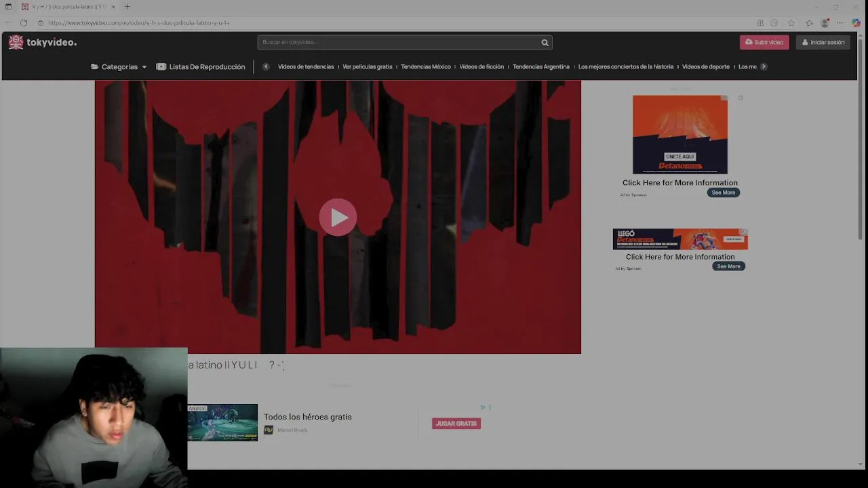Click the tokyvideo logo
Screen dimensions: 868x488
[43, 42]
